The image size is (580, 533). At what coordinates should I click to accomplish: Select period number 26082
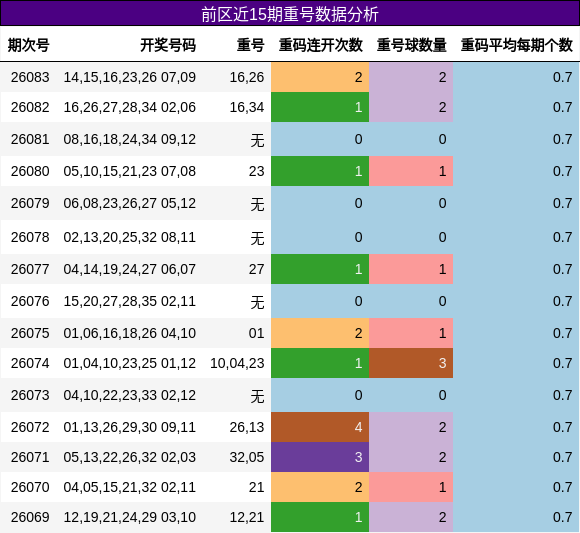tap(30, 107)
